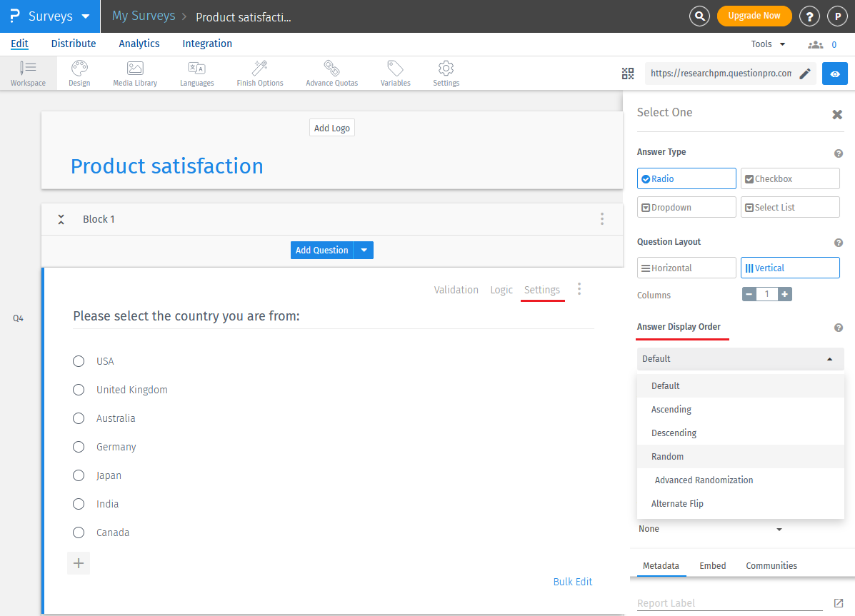Click the Report Label input field
This screenshot has height=616, width=855.
(x=729, y=603)
